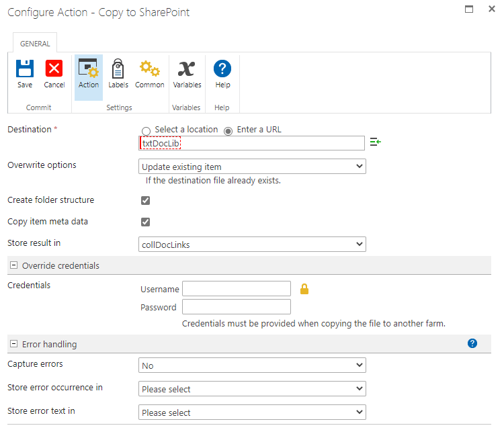Open Error handling help question icon
The image size is (504, 436).
coord(472,343)
